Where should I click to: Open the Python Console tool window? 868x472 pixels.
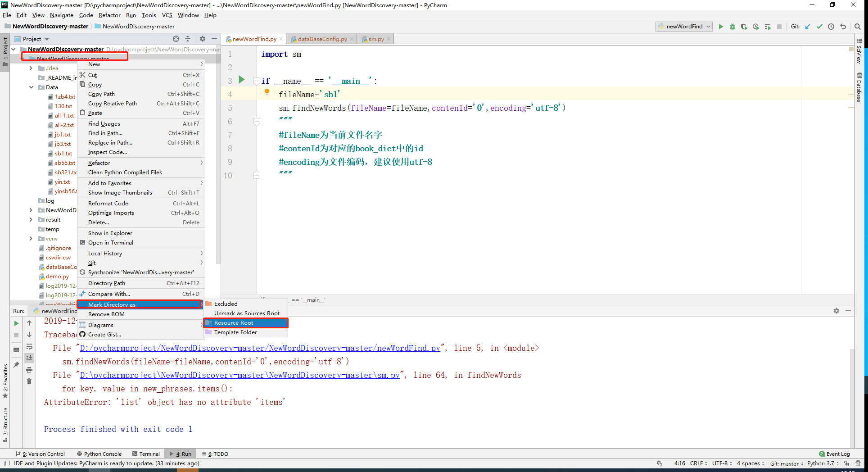[99, 454]
